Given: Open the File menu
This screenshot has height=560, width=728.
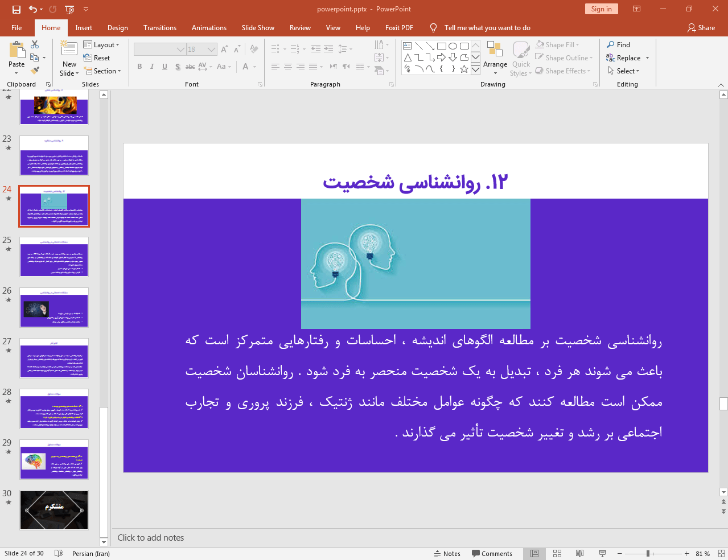Looking at the screenshot, I should pyautogui.click(x=17, y=28).
